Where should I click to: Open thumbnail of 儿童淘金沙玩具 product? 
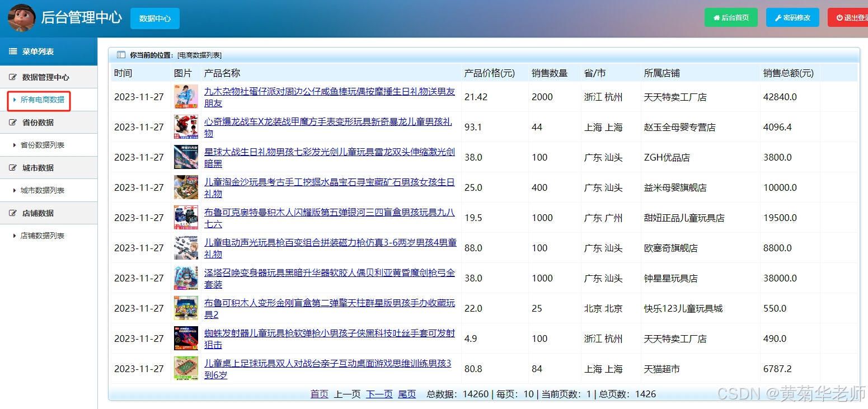tap(186, 187)
